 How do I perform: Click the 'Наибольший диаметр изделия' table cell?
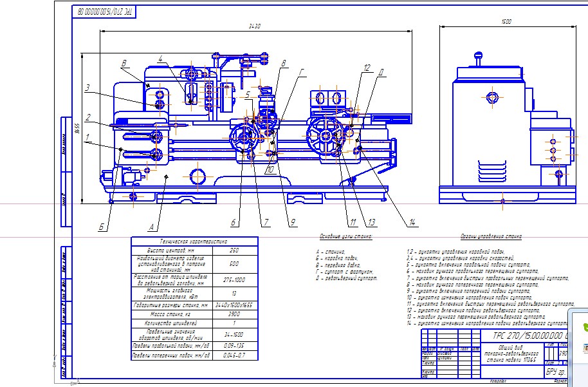pyautogui.click(x=172, y=264)
